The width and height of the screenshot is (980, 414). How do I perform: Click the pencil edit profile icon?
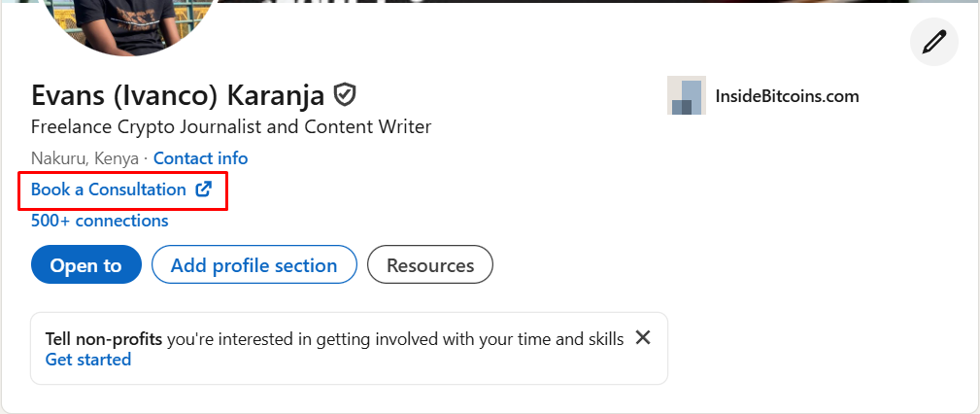pyautogui.click(x=933, y=42)
